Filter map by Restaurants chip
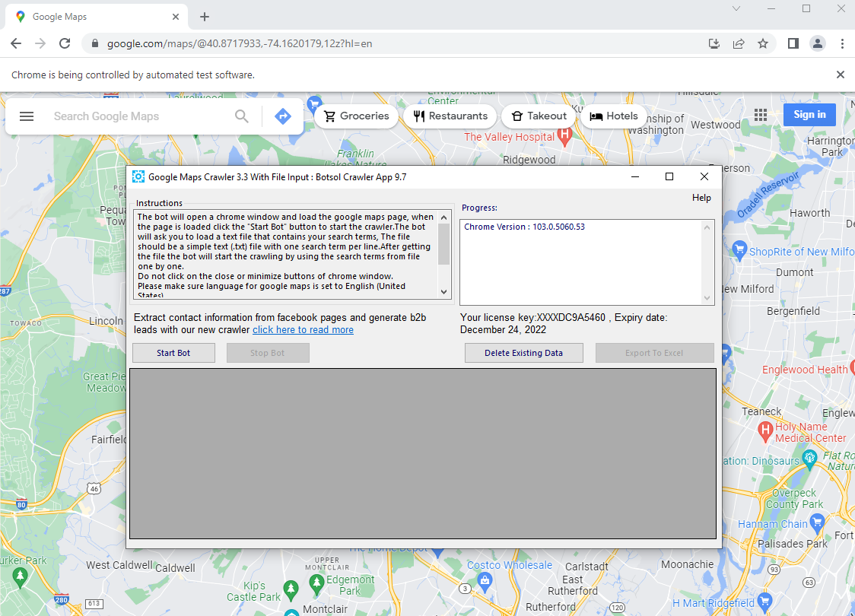This screenshot has width=855, height=616. pyautogui.click(x=450, y=116)
